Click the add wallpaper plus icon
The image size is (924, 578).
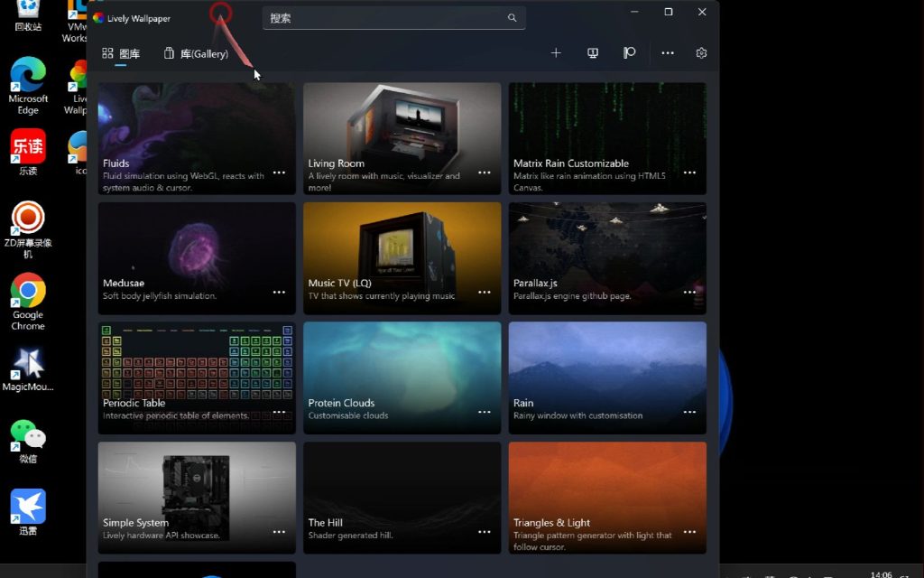point(556,53)
